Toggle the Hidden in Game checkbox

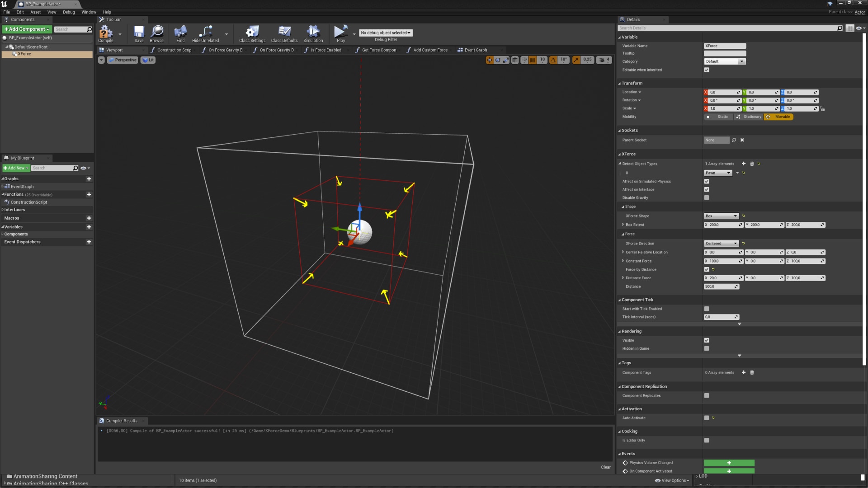click(707, 349)
